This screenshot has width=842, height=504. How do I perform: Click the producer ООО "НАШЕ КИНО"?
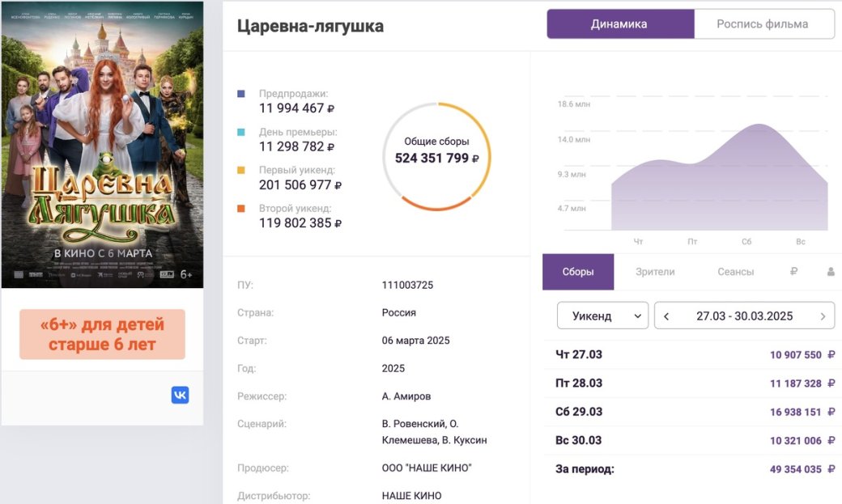[427, 468]
